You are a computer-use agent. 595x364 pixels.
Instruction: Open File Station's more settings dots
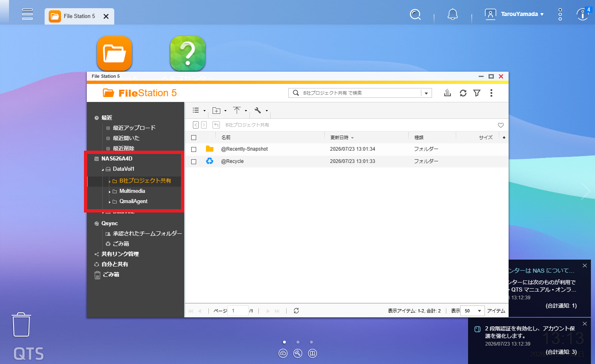tap(491, 93)
